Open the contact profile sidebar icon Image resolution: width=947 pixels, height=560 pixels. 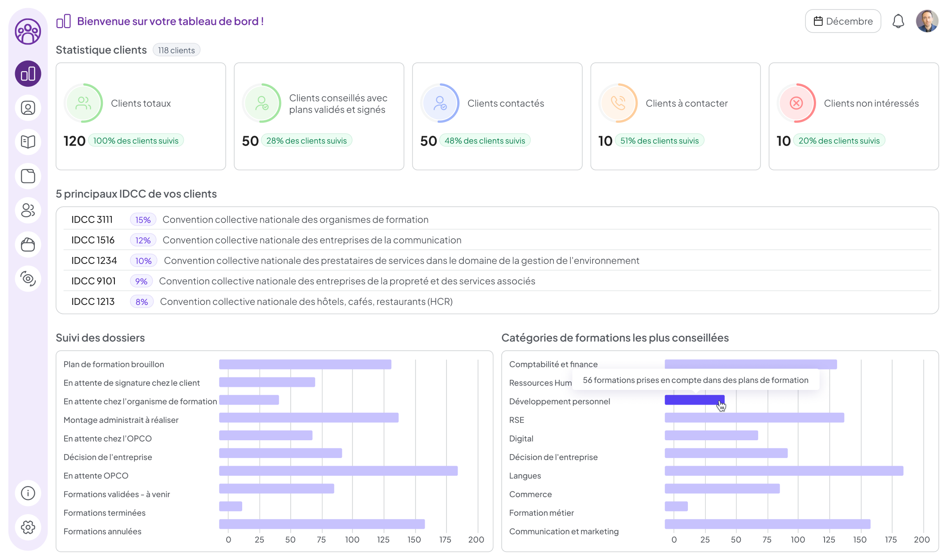(x=28, y=108)
